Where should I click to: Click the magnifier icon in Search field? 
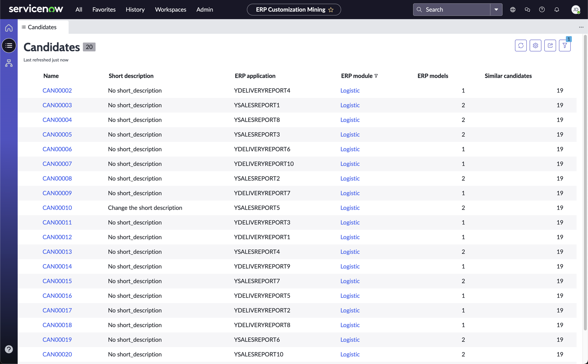(419, 9)
